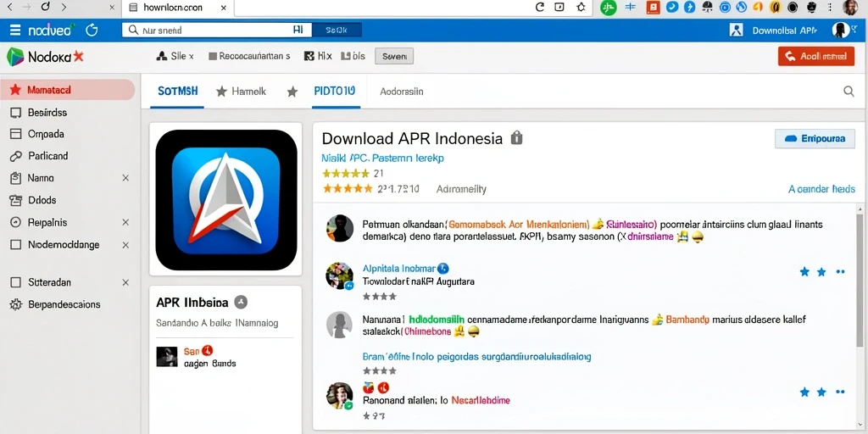Open the green extension icon in browser toolbar
The image size is (868, 434).
609,7
